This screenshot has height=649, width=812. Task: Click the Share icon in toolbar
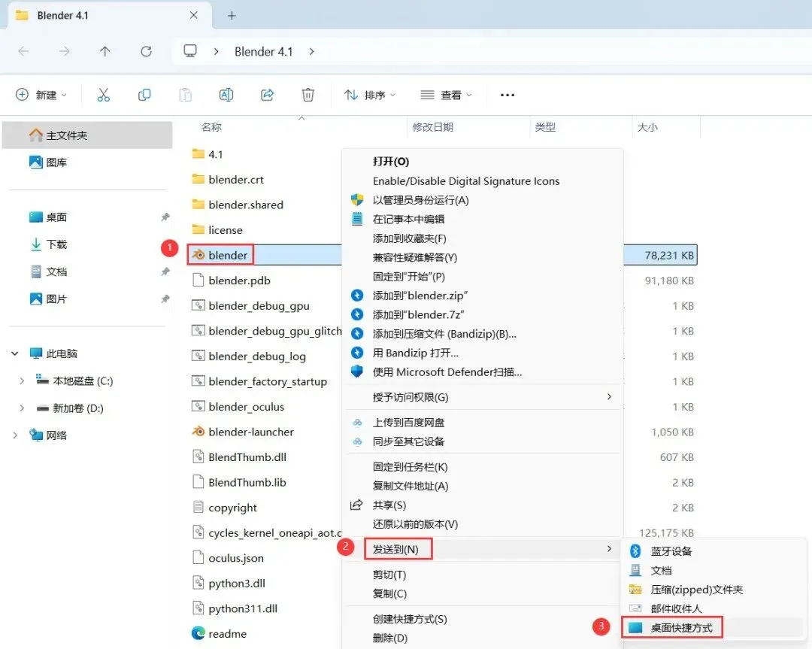267,95
